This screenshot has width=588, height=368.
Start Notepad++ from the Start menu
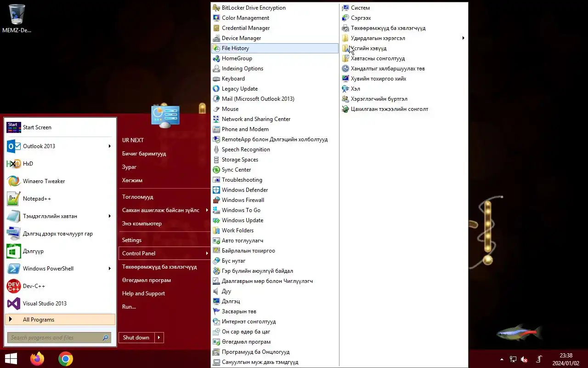(x=60, y=199)
